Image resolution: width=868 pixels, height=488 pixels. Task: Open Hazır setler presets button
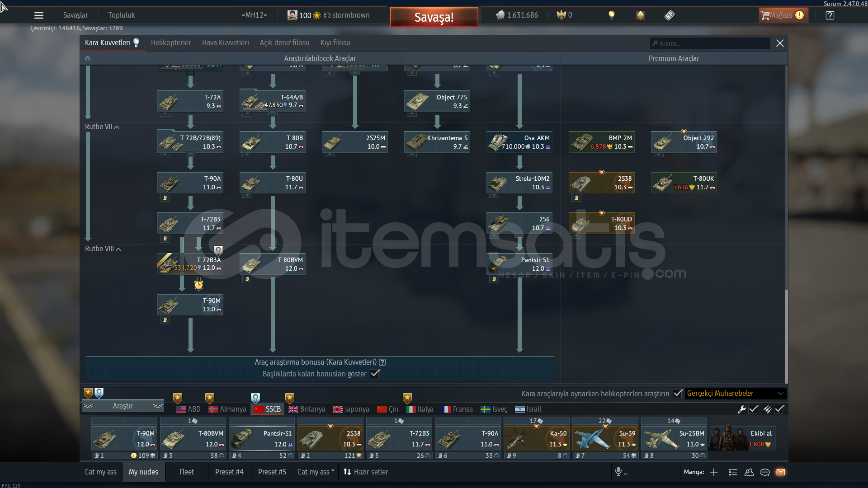366,472
